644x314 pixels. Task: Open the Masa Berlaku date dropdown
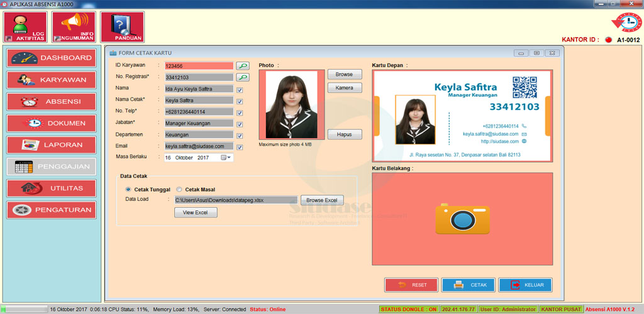click(x=226, y=158)
